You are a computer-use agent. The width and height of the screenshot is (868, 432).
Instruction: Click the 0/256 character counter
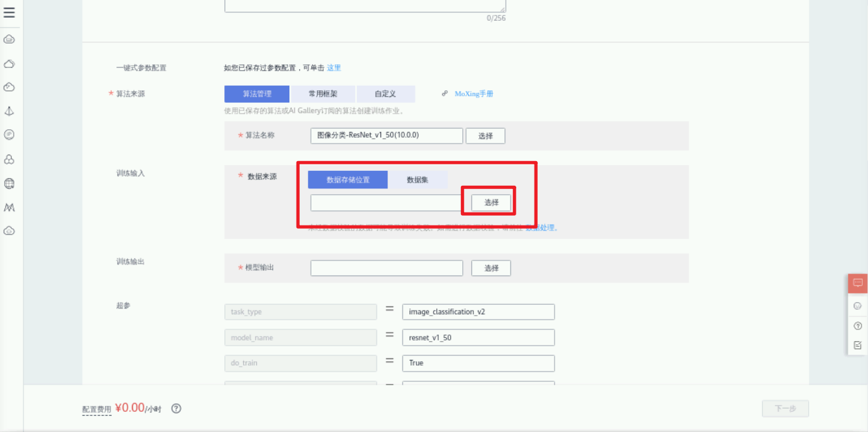[x=496, y=18]
